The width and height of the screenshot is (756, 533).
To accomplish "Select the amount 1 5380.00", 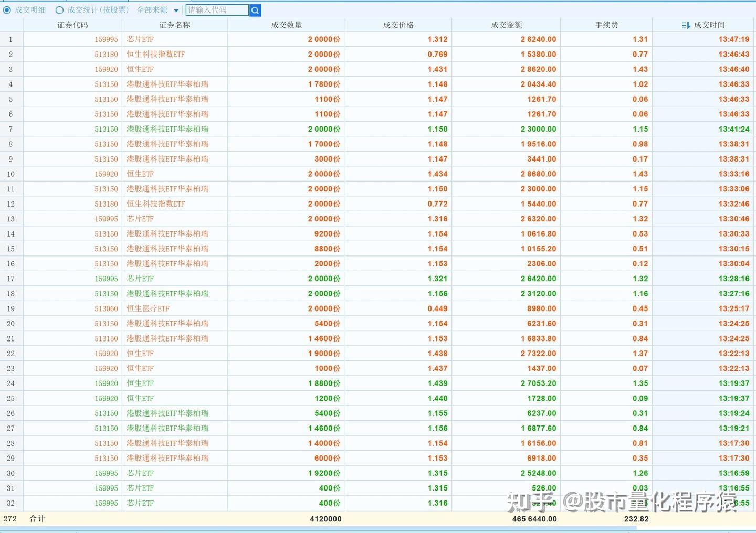I will point(539,54).
